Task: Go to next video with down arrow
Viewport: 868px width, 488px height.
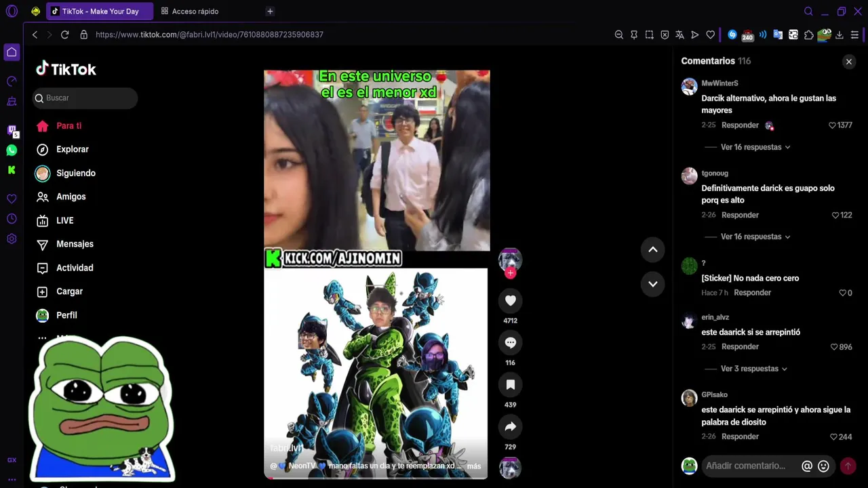Action: [652, 283]
